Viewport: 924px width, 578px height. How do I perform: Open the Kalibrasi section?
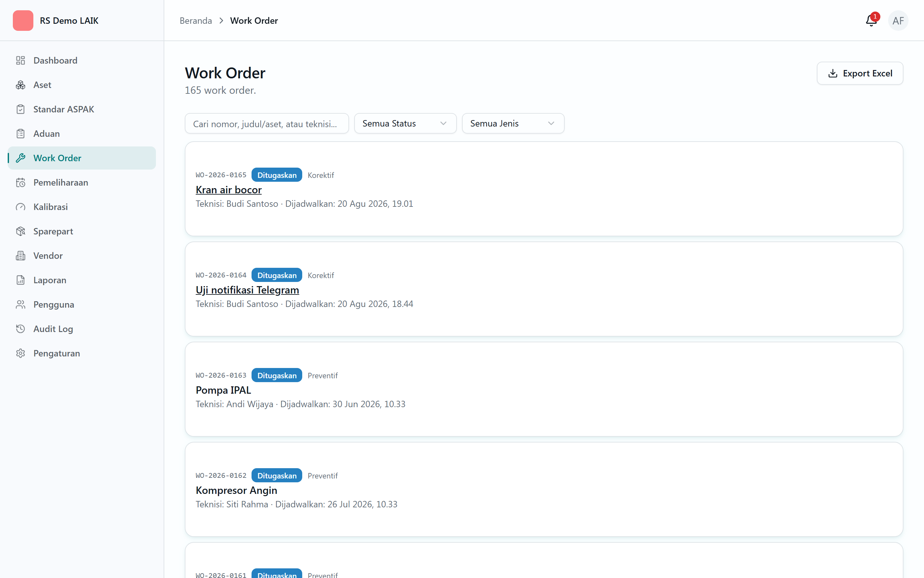(82, 207)
